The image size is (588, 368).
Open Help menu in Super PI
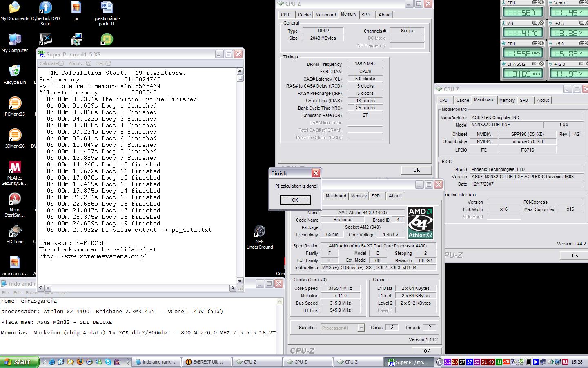(103, 63)
